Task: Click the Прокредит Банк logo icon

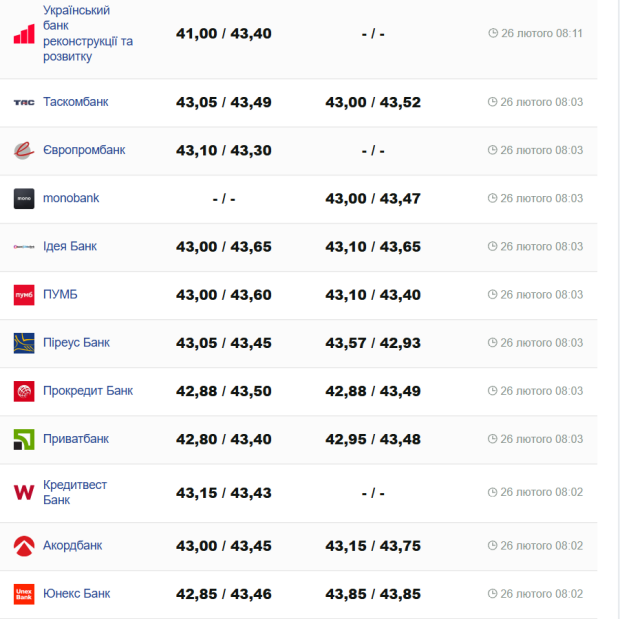Action: pyautogui.click(x=24, y=391)
